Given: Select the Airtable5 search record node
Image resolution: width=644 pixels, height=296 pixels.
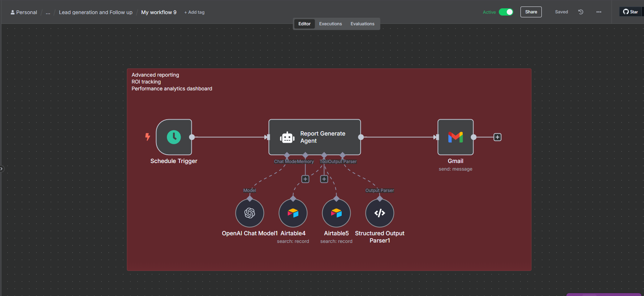Looking at the screenshot, I should tap(336, 213).
